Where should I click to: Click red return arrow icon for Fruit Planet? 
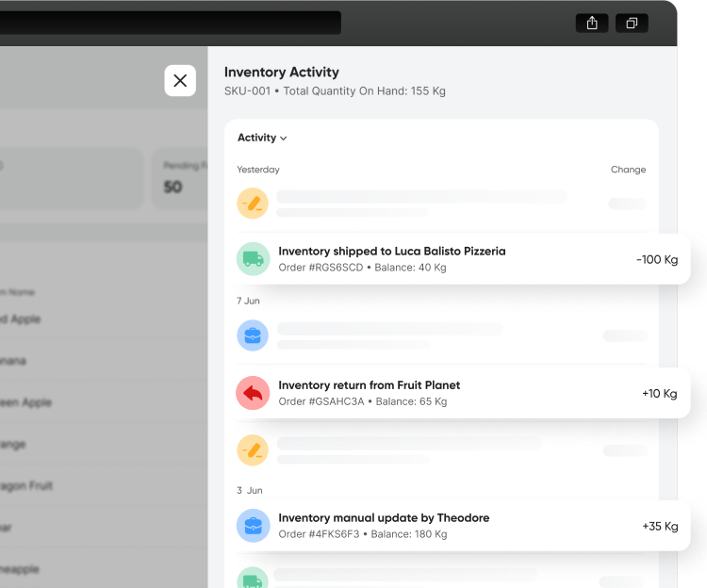[253, 392]
